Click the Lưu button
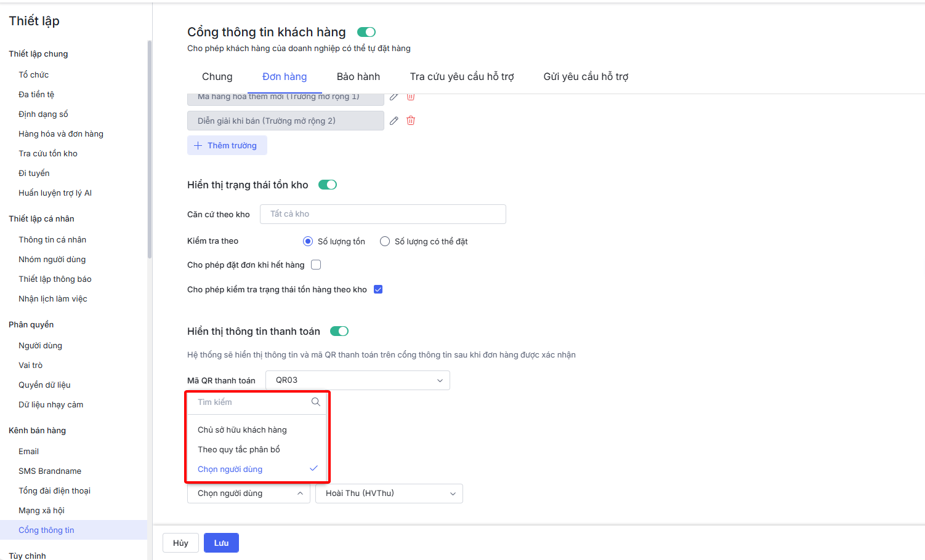Screen dimensions: 925x560 click(221, 543)
